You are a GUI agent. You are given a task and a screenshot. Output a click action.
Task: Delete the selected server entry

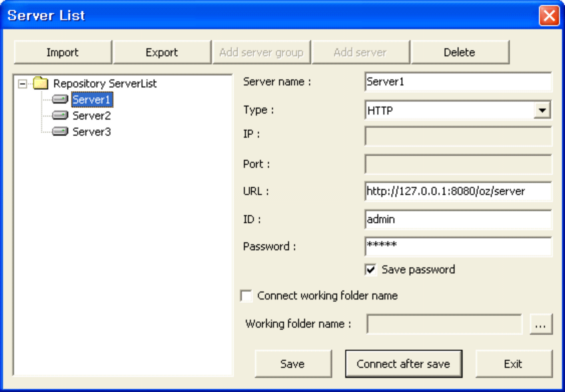click(460, 52)
